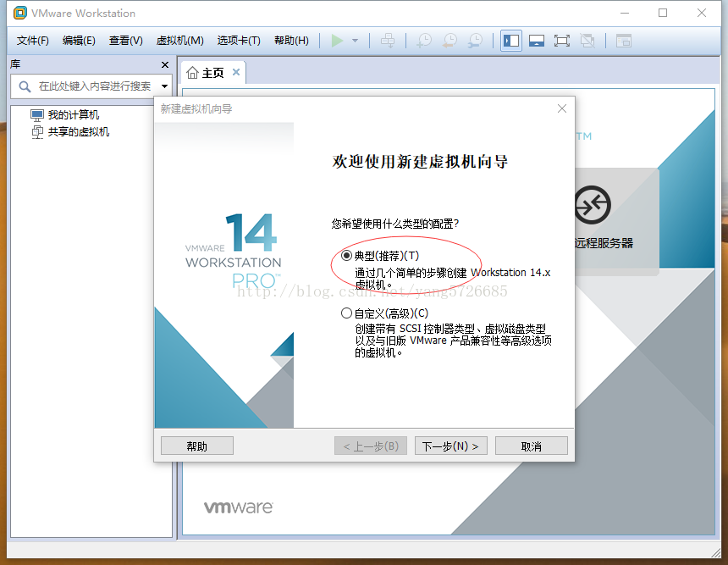Toggle the library sidebar panel icon
The height and width of the screenshot is (565, 728).
click(x=510, y=40)
